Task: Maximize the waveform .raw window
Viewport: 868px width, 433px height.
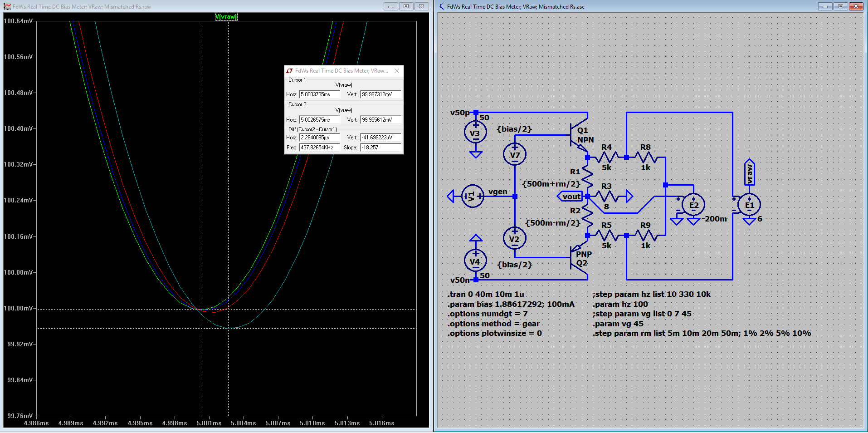Action: pos(406,6)
